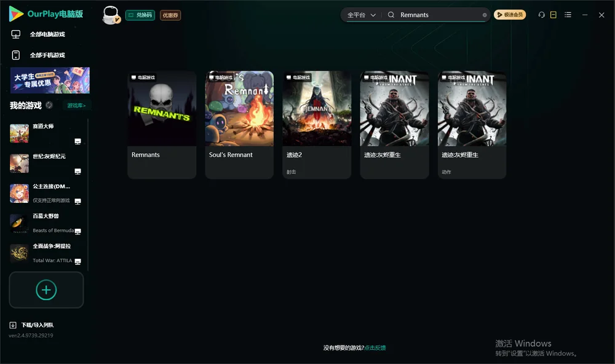Click the 下载/导入列队 label
The image size is (615, 364).
click(x=38, y=325)
